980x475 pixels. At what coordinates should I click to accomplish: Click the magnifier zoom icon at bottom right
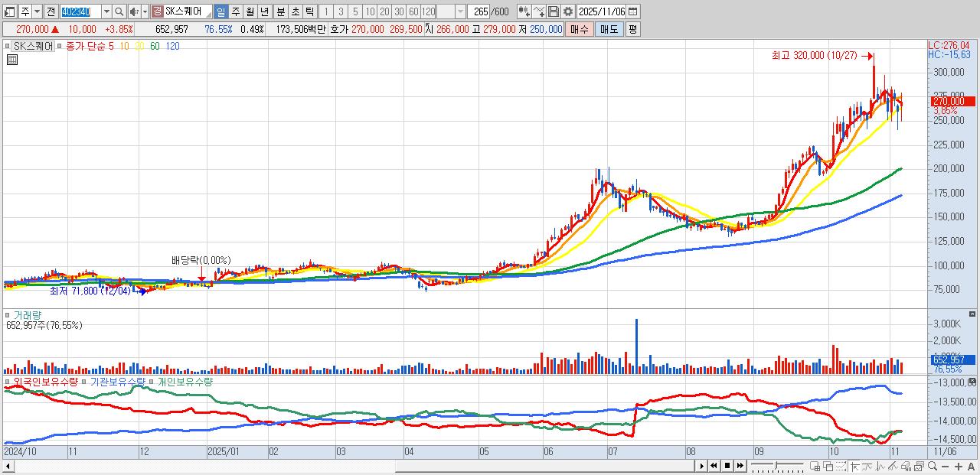(x=933, y=466)
